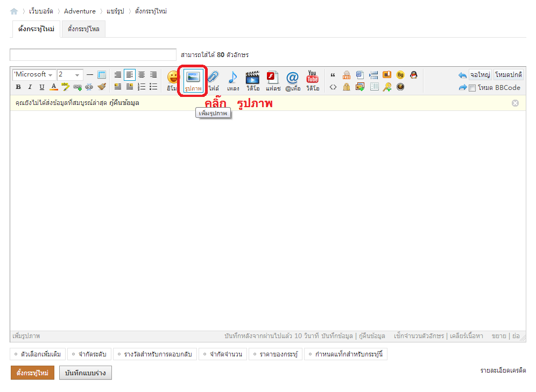
Task: Insert a horizontal rule line
Action: (90, 74)
